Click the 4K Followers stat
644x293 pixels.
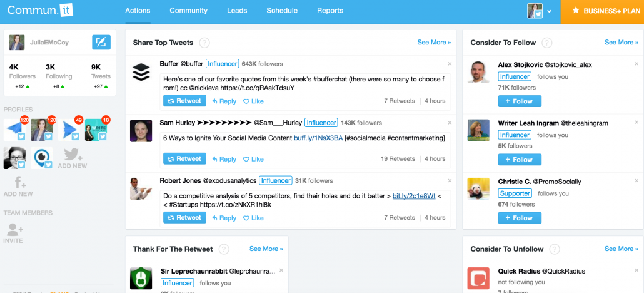point(22,71)
